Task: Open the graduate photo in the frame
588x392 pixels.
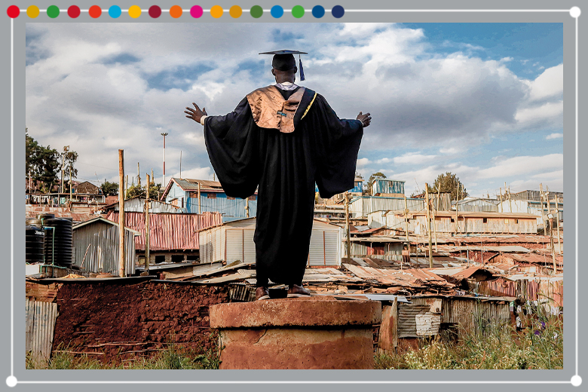Action: tap(294, 196)
